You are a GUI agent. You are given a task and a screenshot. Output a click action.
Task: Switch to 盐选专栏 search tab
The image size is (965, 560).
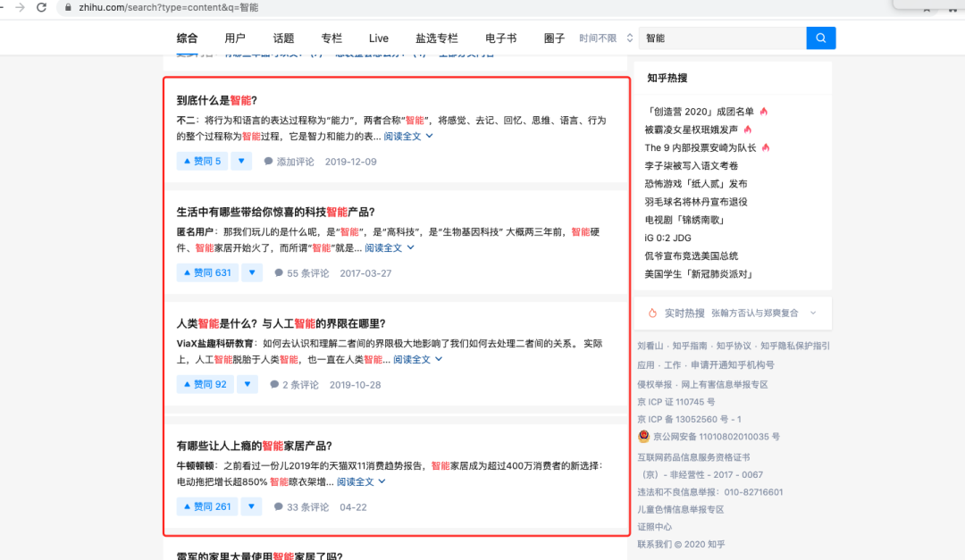[436, 38]
